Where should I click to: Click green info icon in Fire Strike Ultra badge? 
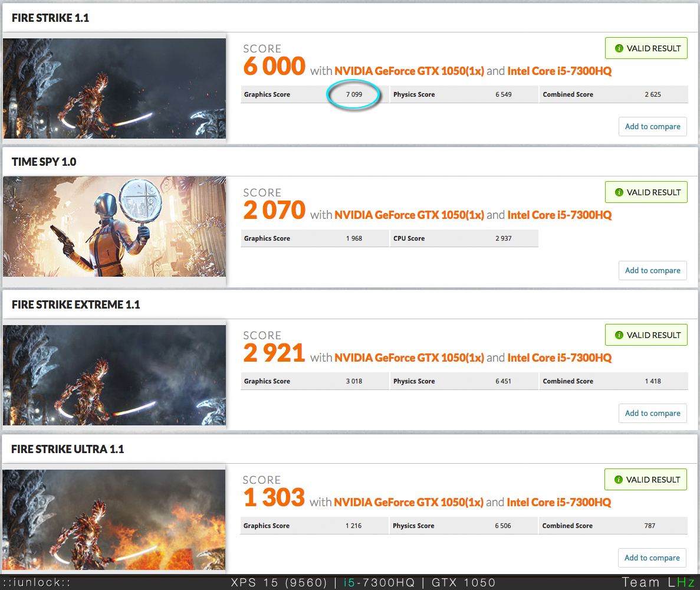point(618,479)
